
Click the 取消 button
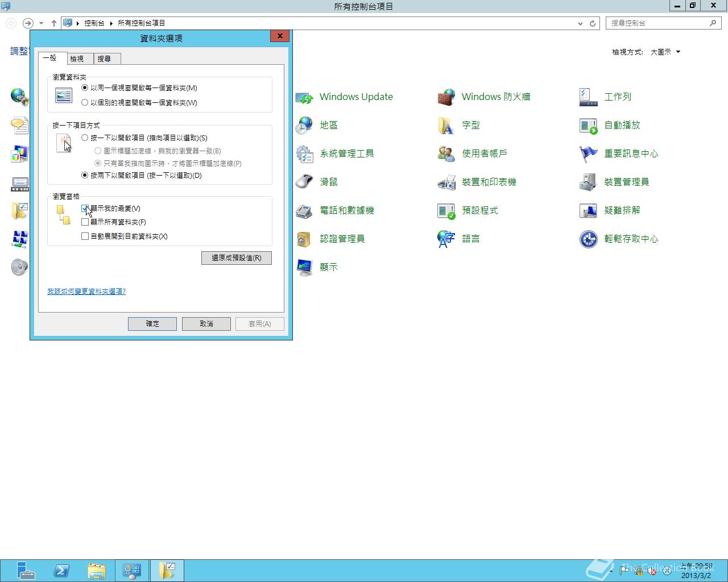(206, 324)
